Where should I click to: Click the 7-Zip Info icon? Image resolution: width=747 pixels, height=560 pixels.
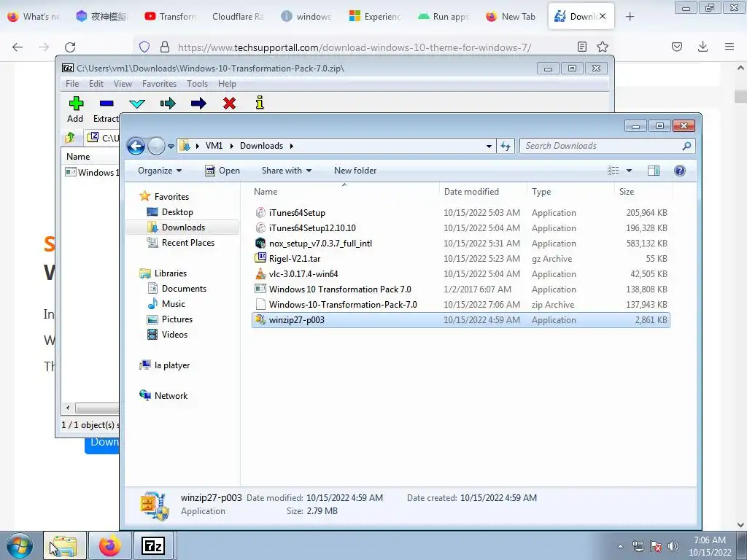260,103
